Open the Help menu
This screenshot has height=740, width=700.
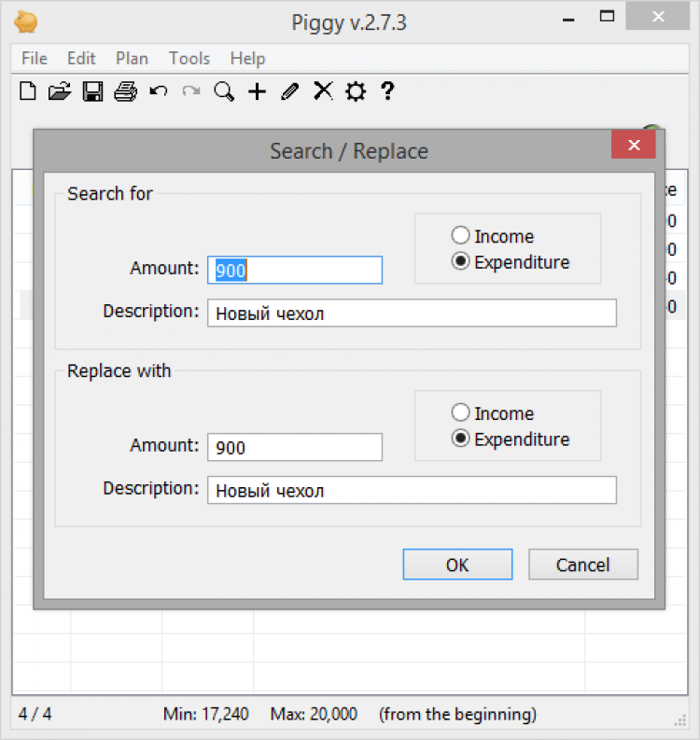[248, 59]
